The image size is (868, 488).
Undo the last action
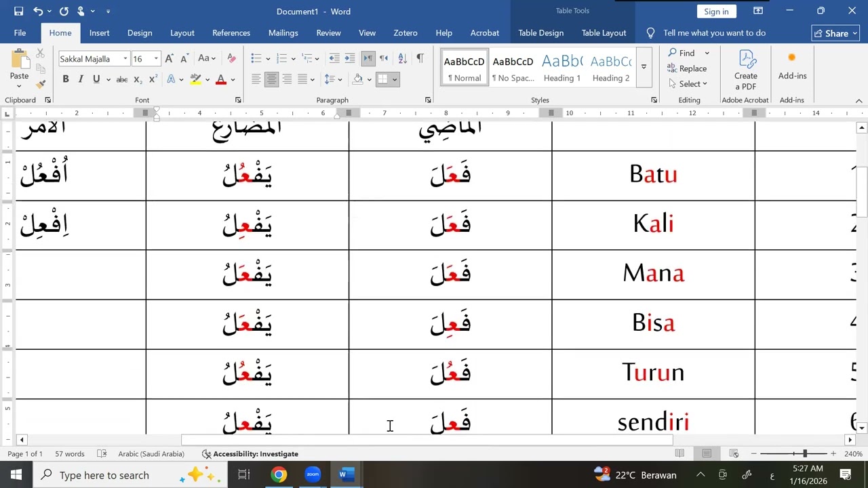pyautogui.click(x=38, y=11)
